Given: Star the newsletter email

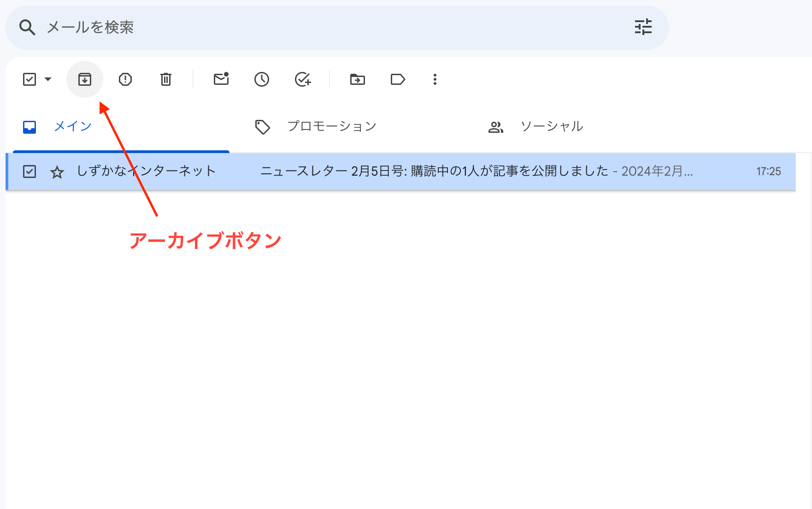Looking at the screenshot, I should pos(57,172).
